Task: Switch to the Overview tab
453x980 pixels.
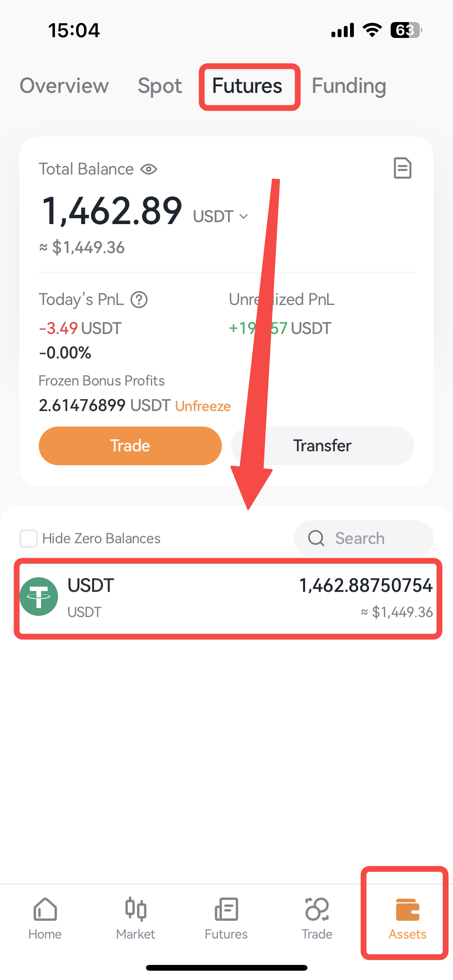Action: [64, 86]
